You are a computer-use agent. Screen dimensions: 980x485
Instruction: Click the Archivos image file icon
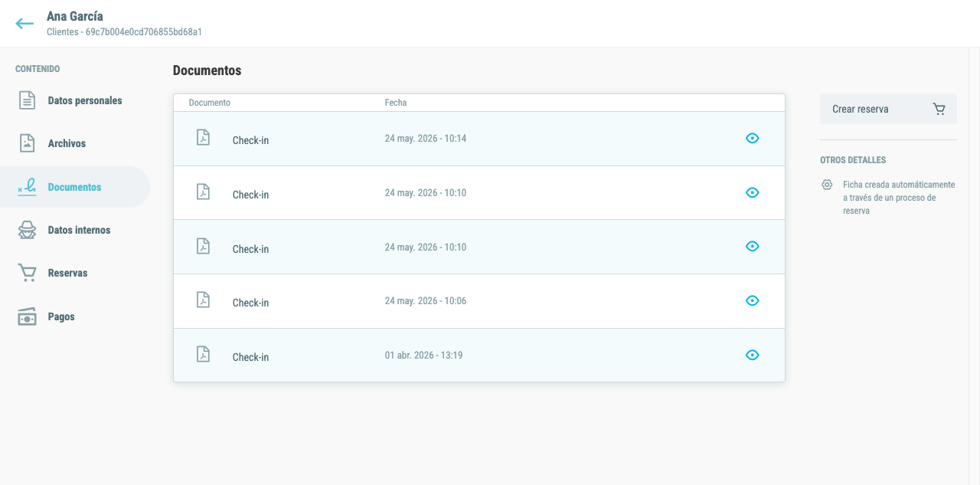pyautogui.click(x=28, y=143)
